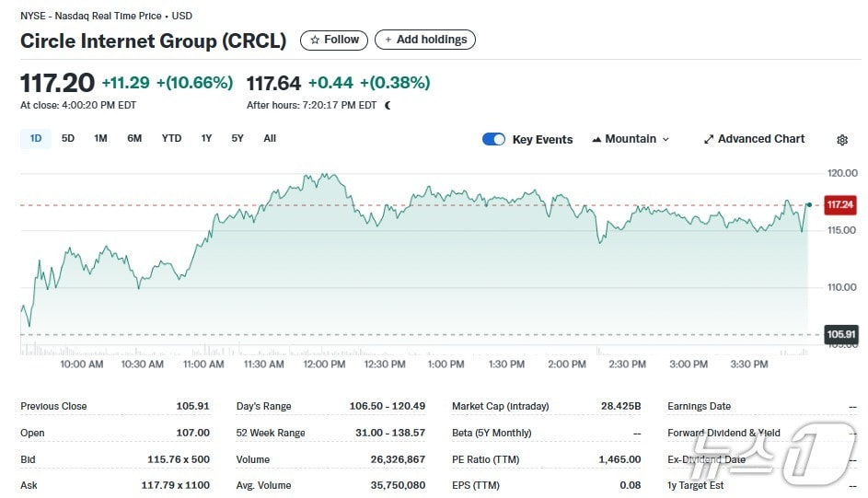Select the 1Y chart range
This screenshot has height=498, width=868.
pos(206,138)
